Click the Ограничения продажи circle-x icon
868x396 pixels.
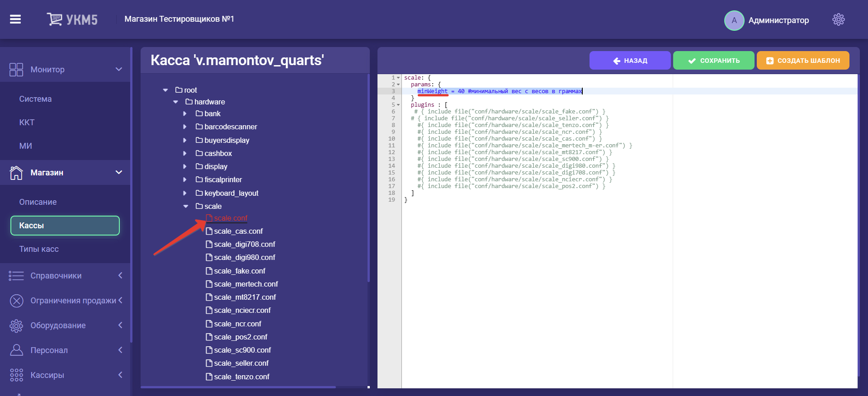pyautogui.click(x=16, y=301)
